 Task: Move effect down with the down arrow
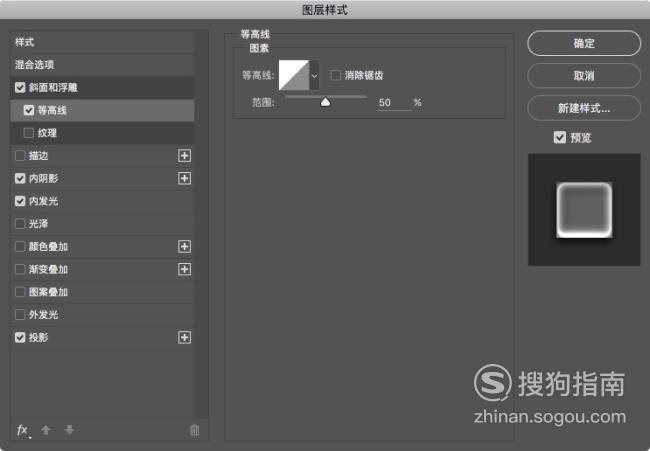(69, 430)
